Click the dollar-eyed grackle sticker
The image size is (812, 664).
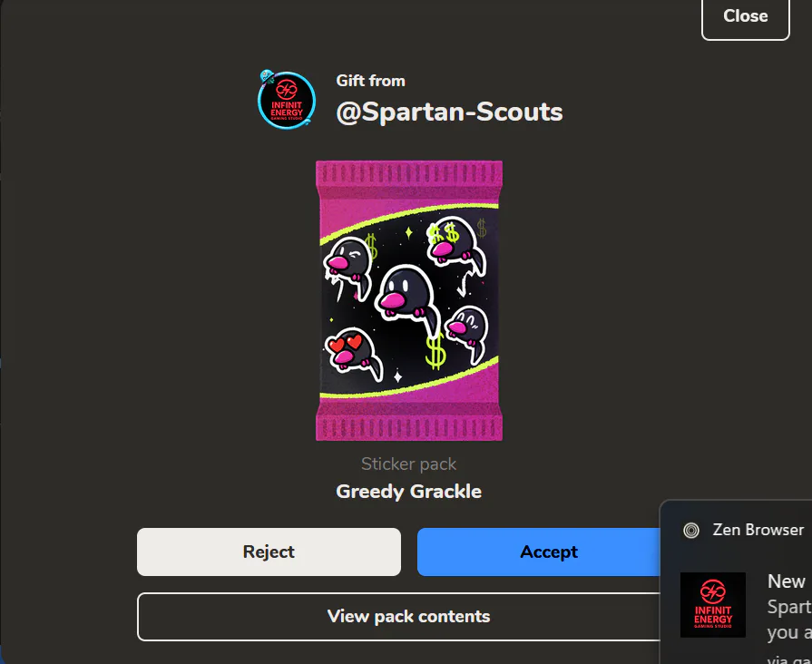(456, 245)
